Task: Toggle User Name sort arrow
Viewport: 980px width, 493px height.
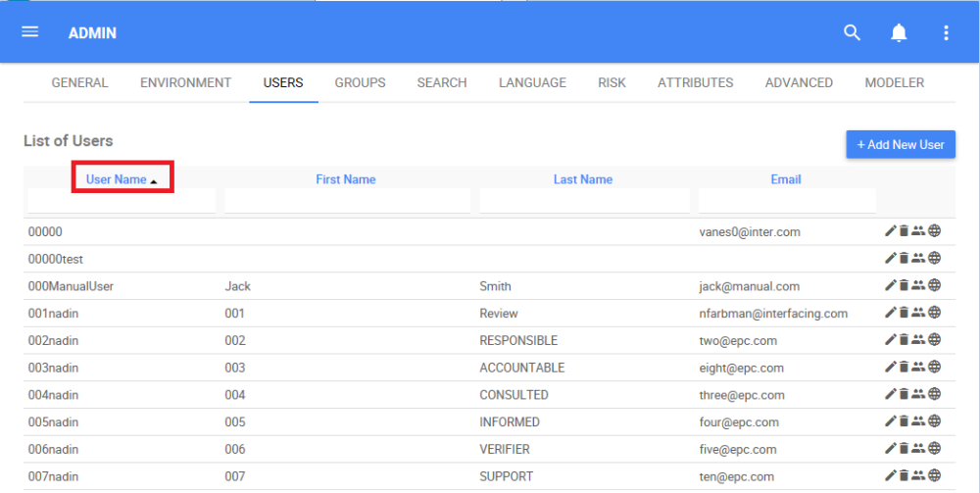Action: tap(154, 180)
